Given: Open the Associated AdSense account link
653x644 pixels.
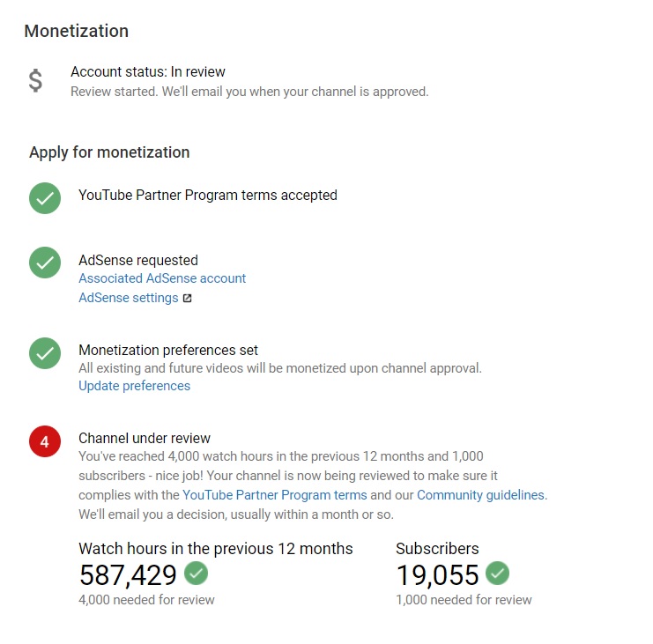Looking at the screenshot, I should pos(162,278).
